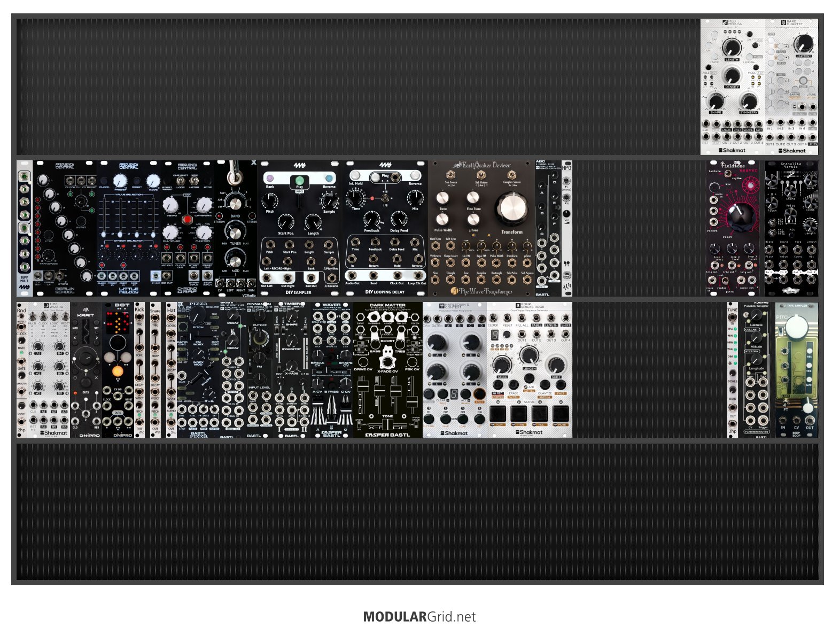Image resolution: width=840 pixels, height=628 pixels.
Task: Select the Shakmat Time Wizard module
Action: pos(49,370)
